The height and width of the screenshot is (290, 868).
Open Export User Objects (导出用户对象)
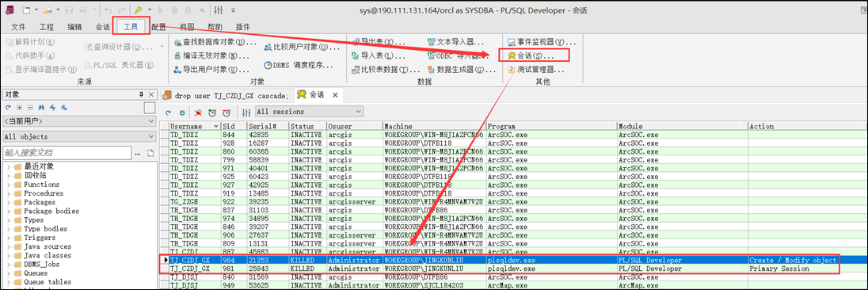[212, 69]
